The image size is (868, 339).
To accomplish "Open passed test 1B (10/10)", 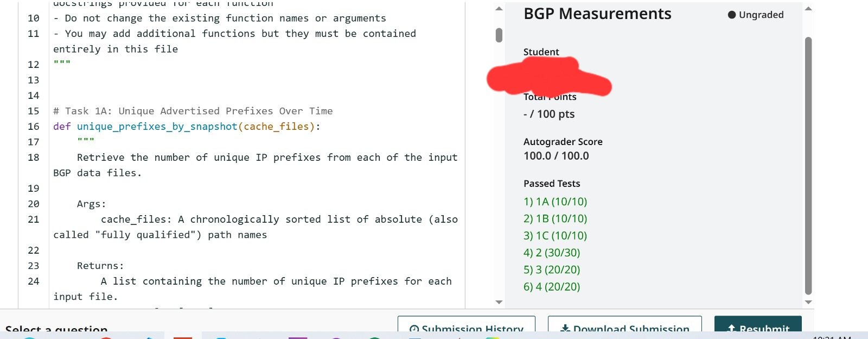I will tap(555, 218).
